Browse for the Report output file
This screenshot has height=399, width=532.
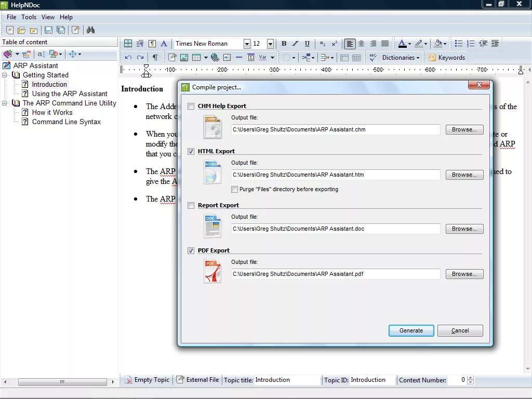464,229
